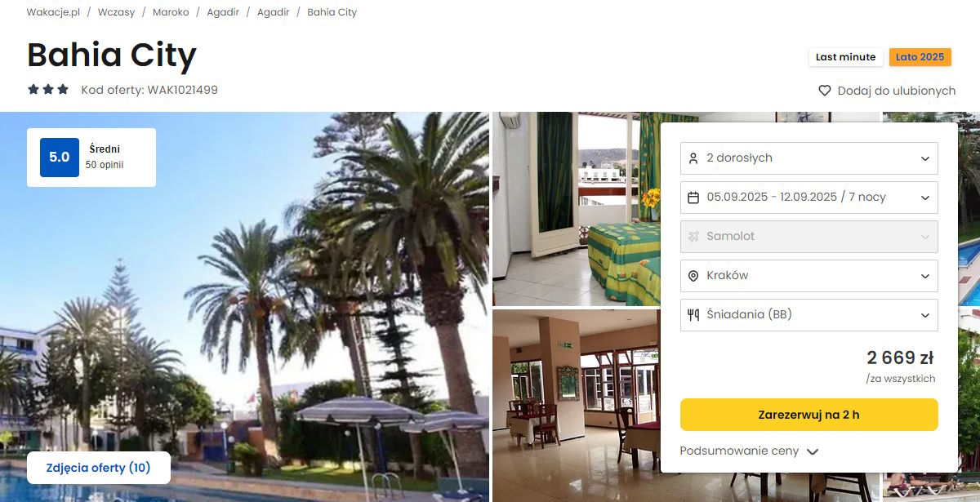Open the Maroko breadcrumb link
980x502 pixels.
click(x=171, y=12)
